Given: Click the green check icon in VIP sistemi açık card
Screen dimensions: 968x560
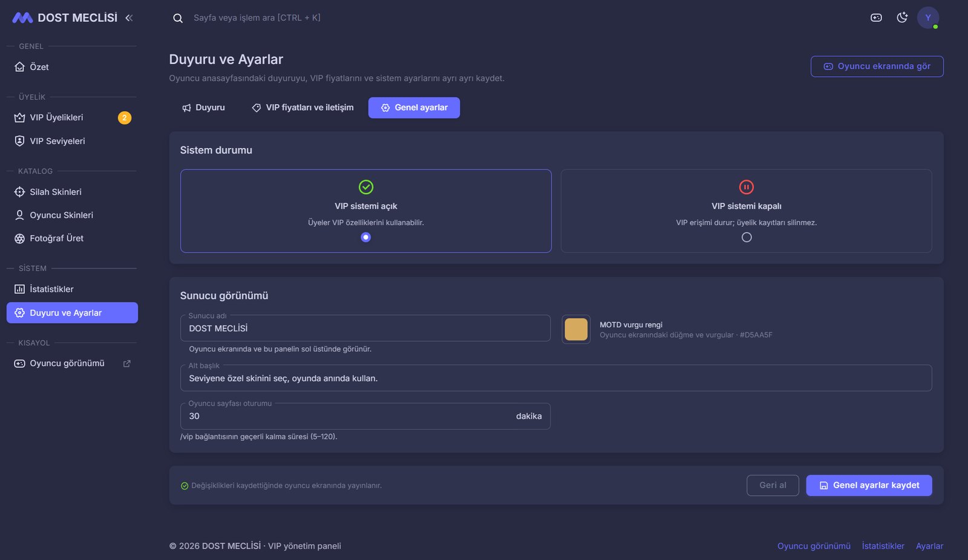Looking at the screenshot, I should point(366,187).
